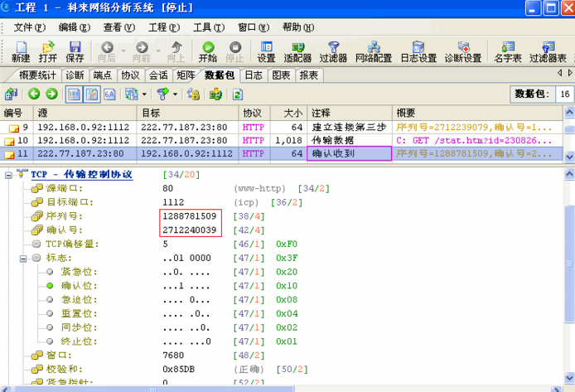Sort by the 目标 column header
Screen dimensions: 575x392
coord(188,113)
